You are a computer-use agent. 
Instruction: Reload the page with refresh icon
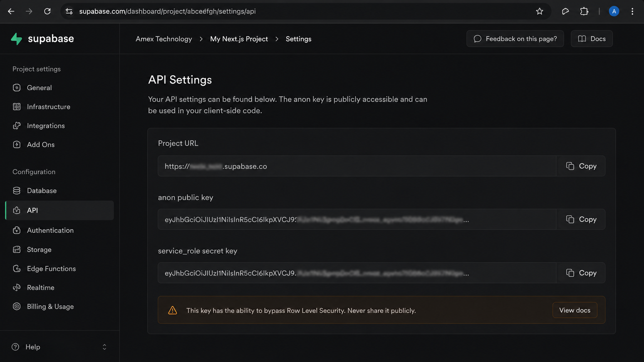click(x=47, y=12)
